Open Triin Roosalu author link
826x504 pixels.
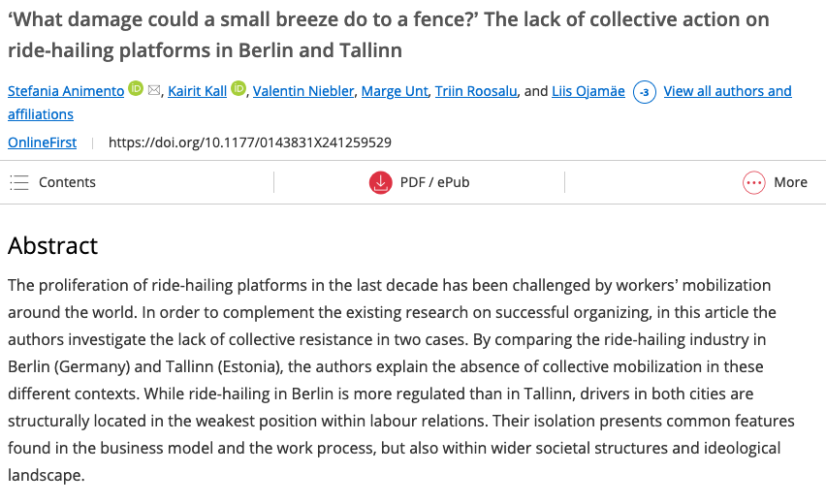point(476,91)
